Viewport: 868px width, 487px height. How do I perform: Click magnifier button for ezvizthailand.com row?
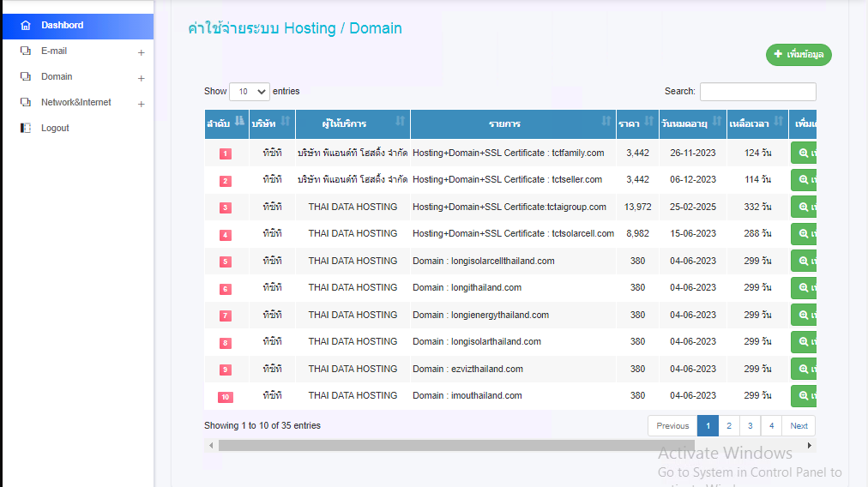click(804, 369)
